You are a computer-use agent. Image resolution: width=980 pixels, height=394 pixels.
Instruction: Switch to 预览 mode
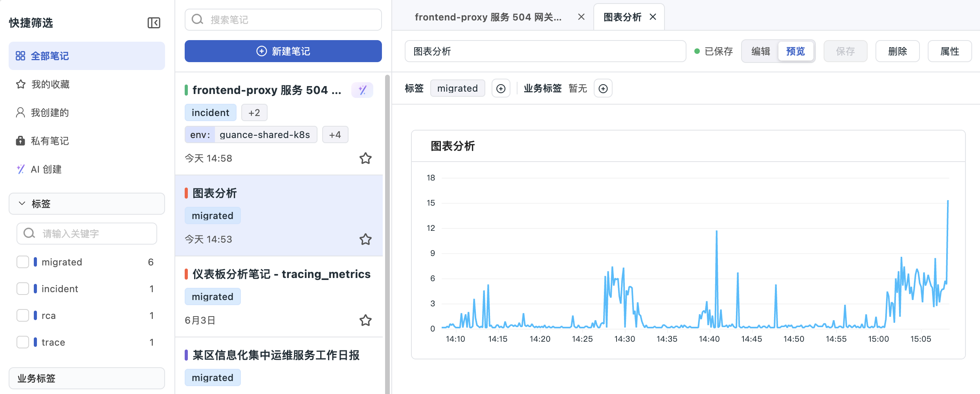point(796,51)
